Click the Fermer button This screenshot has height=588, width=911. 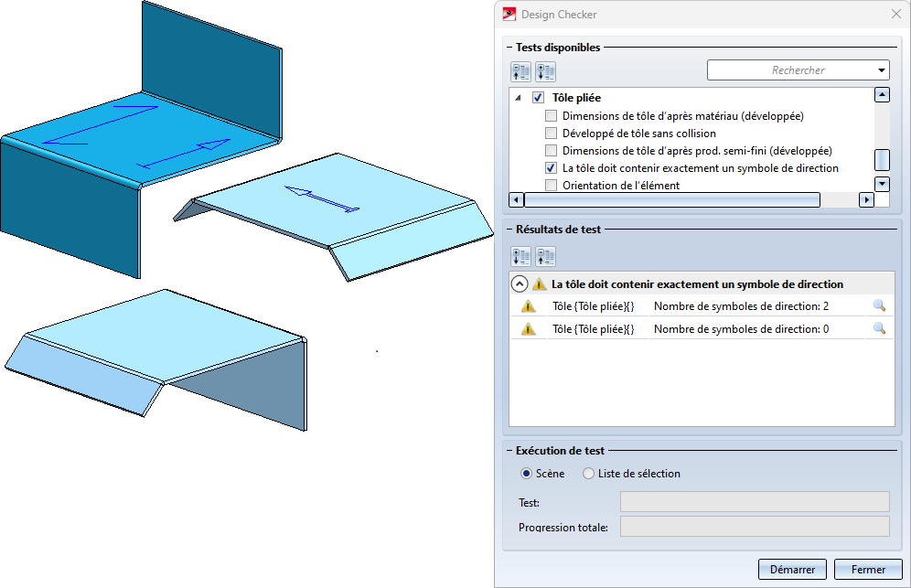[x=868, y=570]
